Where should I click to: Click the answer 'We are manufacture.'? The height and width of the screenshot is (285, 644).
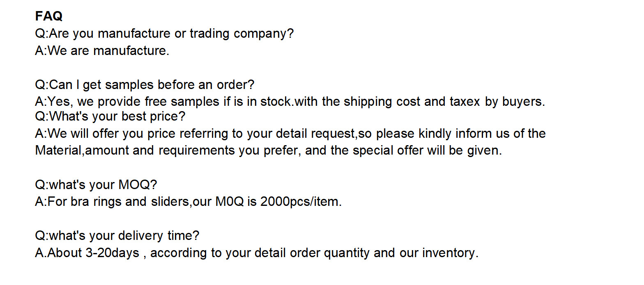point(102,51)
